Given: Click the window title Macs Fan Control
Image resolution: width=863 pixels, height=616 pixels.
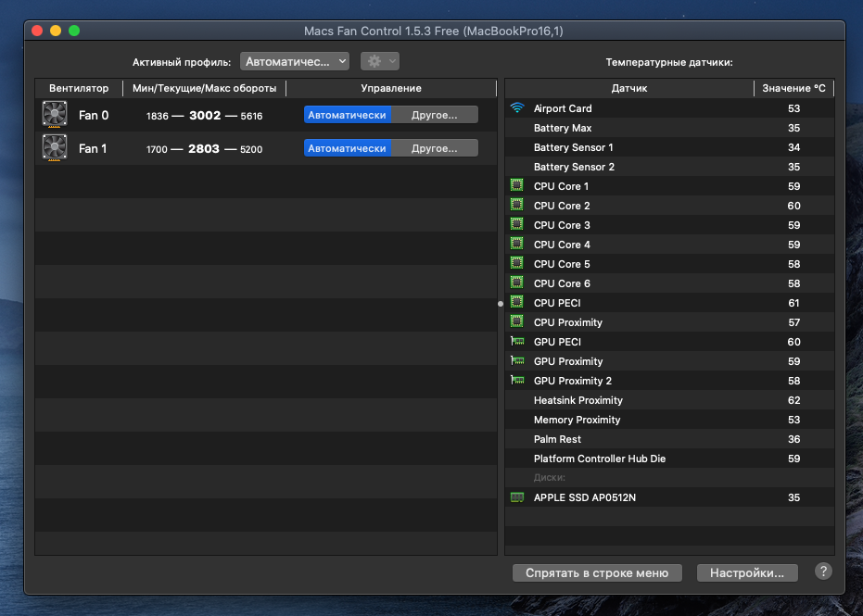Looking at the screenshot, I should point(434,31).
